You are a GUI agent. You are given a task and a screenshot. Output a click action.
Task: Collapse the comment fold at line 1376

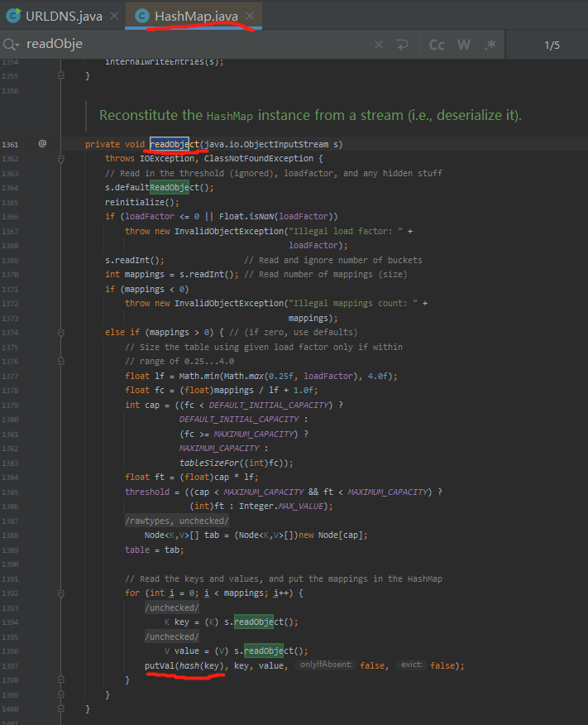[x=61, y=361]
